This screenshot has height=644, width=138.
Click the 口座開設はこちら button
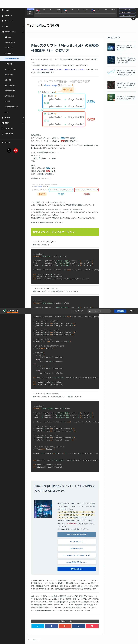76,569
